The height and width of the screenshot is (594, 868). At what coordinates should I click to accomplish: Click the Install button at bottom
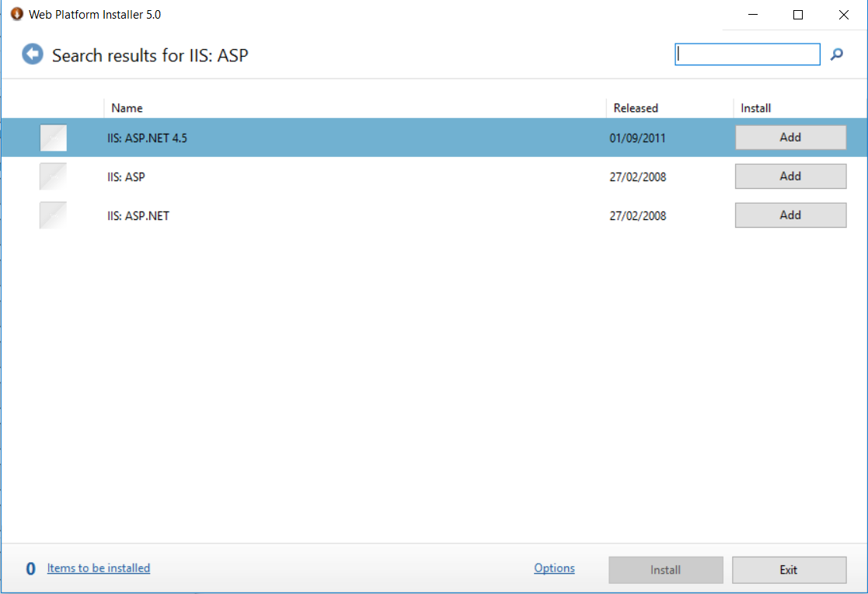[665, 570]
